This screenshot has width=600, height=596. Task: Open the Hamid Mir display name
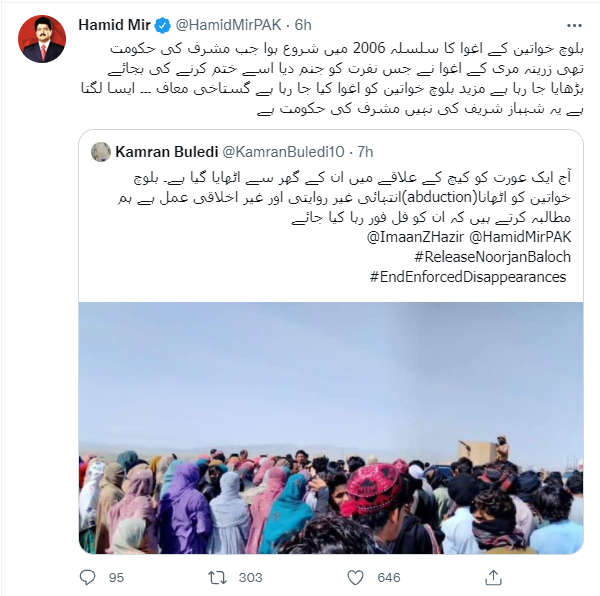[114, 25]
